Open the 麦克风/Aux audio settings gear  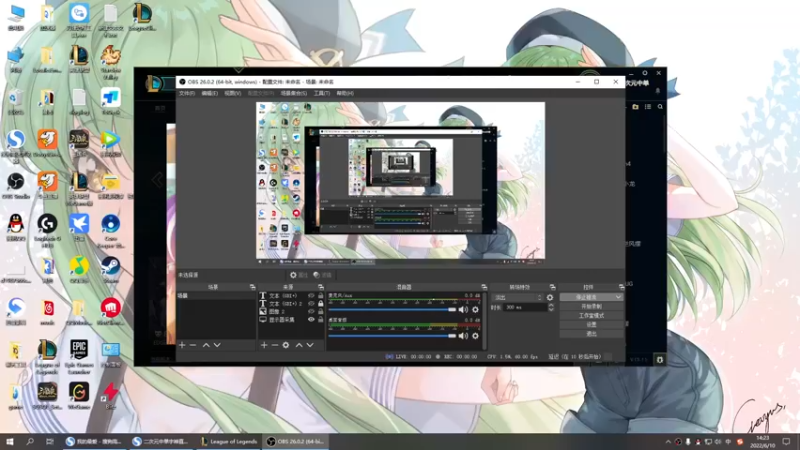[475, 310]
